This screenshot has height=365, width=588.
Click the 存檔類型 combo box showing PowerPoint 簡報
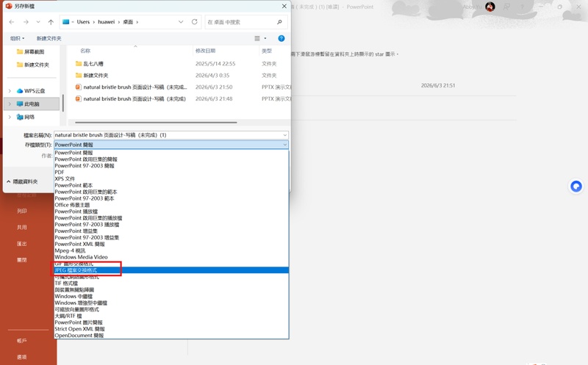171,145
